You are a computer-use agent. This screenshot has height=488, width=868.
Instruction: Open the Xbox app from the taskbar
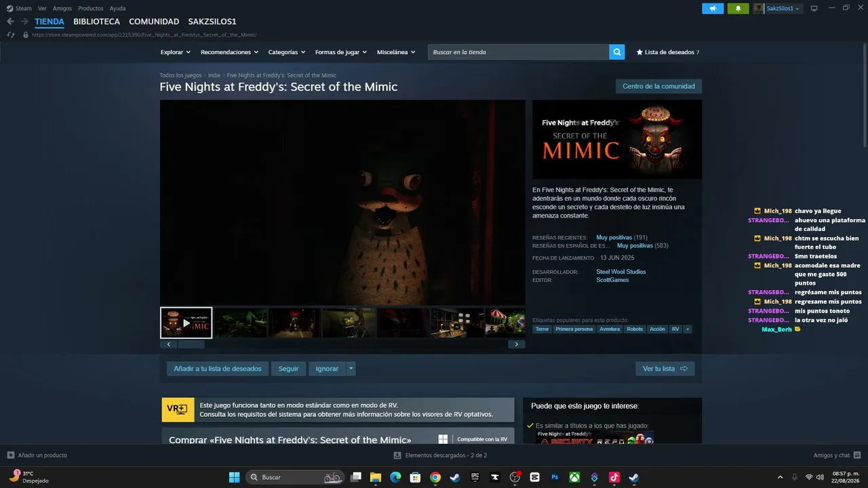click(x=574, y=477)
